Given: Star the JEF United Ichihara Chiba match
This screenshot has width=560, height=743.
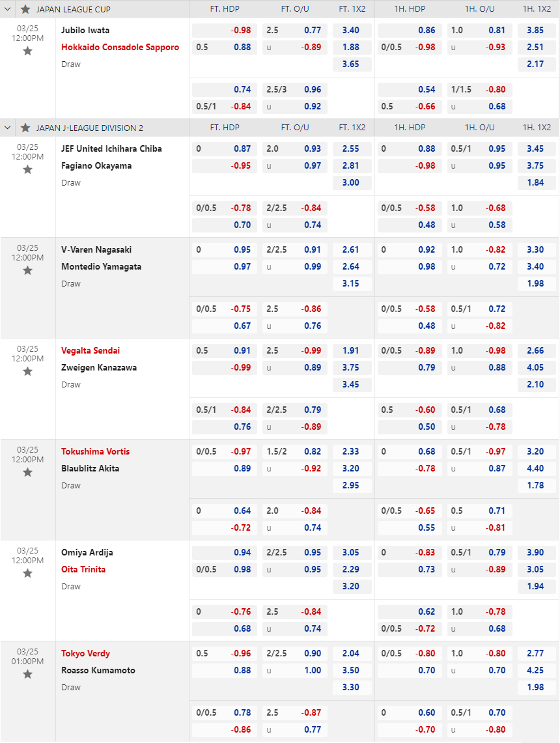Looking at the screenshot, I should (x=27, y=169).
